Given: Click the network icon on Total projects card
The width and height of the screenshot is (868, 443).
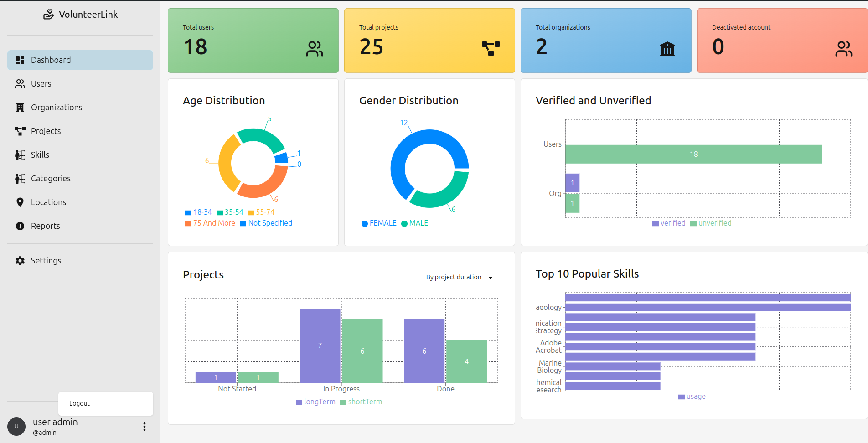Looking at the screenshot, I should click(x=491, y=48).
